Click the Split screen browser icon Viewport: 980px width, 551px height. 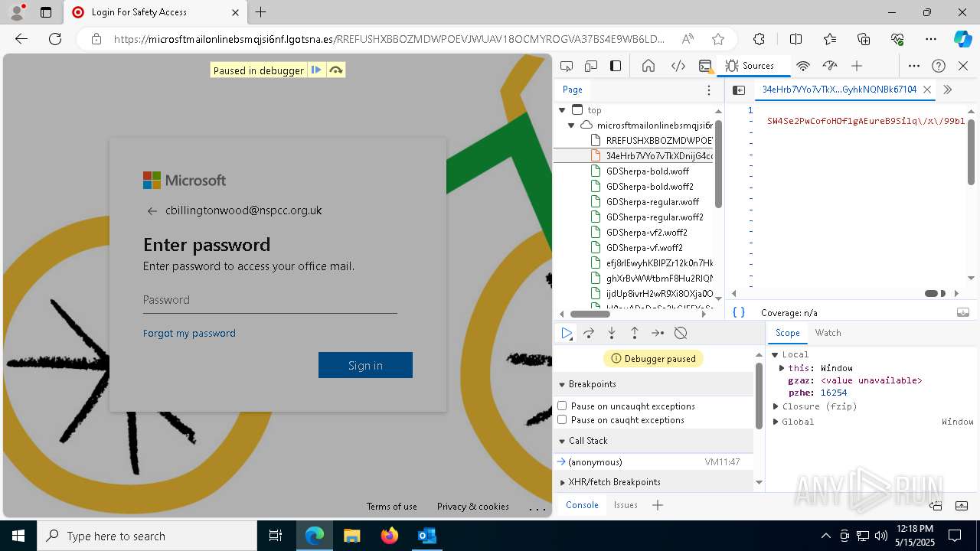[x=795, y=39]
